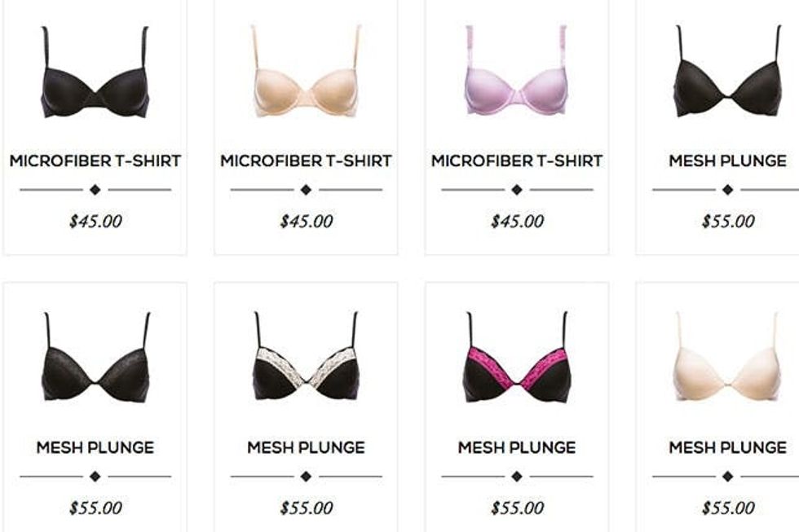This screenshot has height=532, width=799.
Task: Click the Mesh Plunge title under the ivory-trim bra
Action: [306, 447]
